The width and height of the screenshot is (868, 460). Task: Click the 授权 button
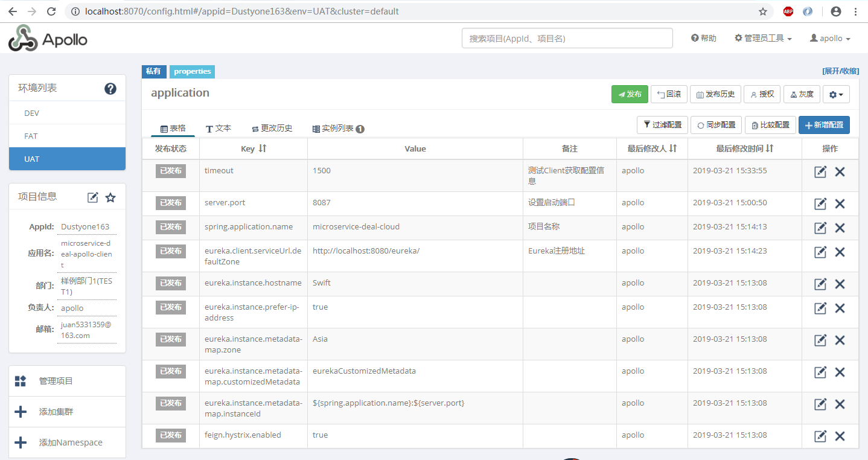[762, 94]
